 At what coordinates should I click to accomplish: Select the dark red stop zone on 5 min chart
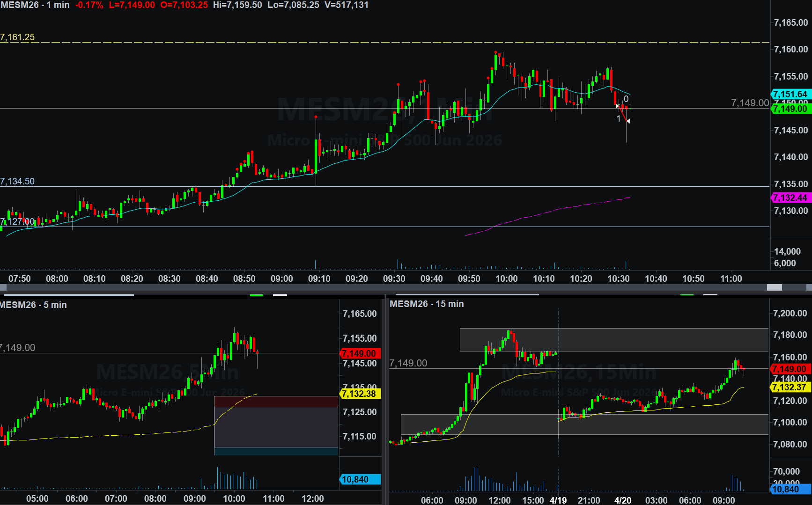point(276,402)
